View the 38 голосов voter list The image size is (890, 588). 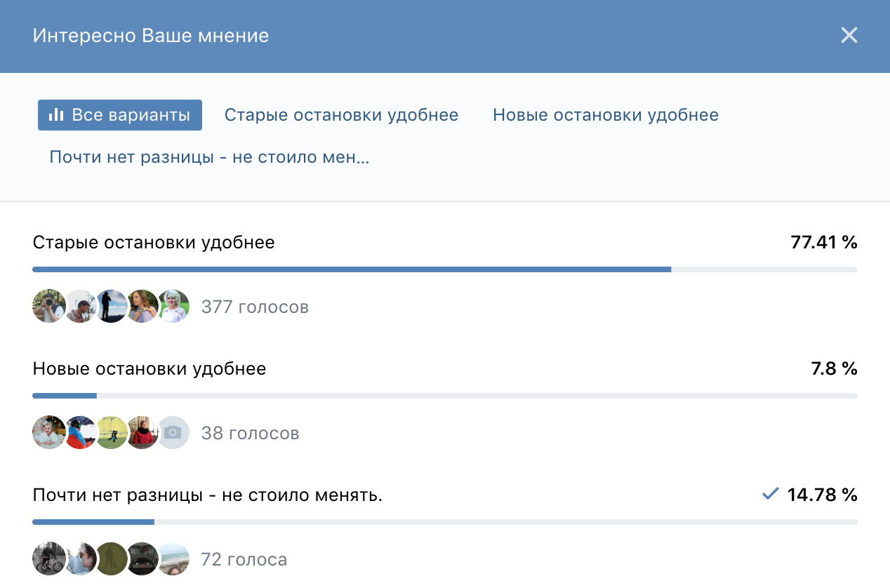coord(250,433)
